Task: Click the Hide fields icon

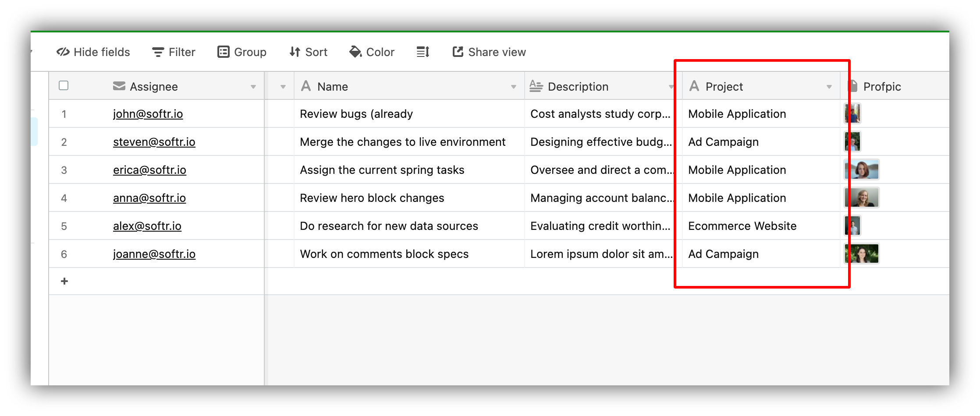Action: [63, 52]
